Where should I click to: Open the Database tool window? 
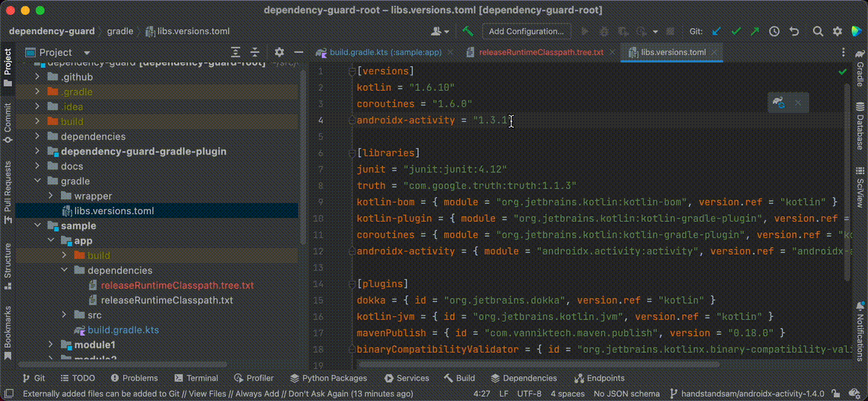(861, 125)
